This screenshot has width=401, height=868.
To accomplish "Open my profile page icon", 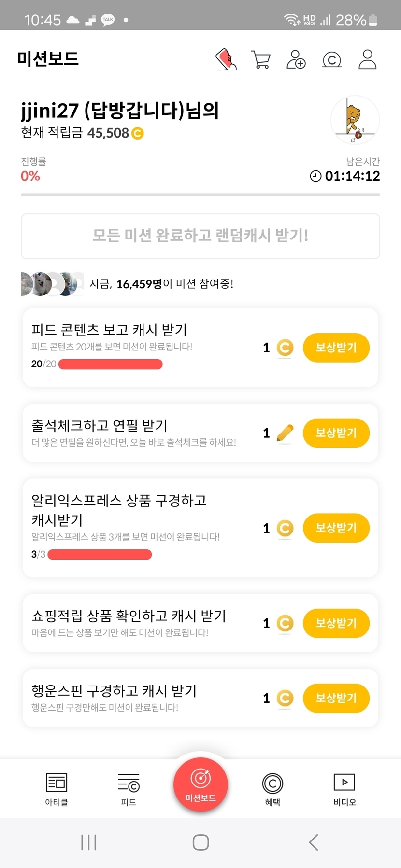I will (x=367, y=59).
